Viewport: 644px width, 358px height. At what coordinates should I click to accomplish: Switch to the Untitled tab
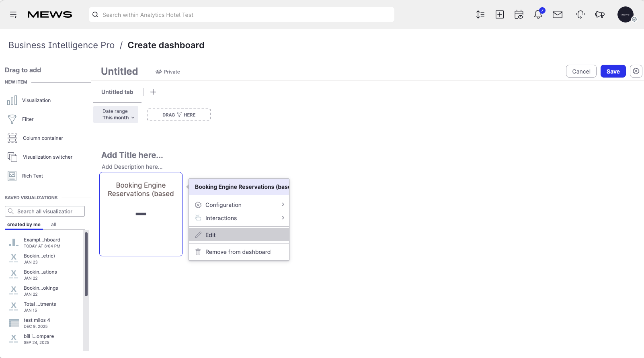pos(117,92)
